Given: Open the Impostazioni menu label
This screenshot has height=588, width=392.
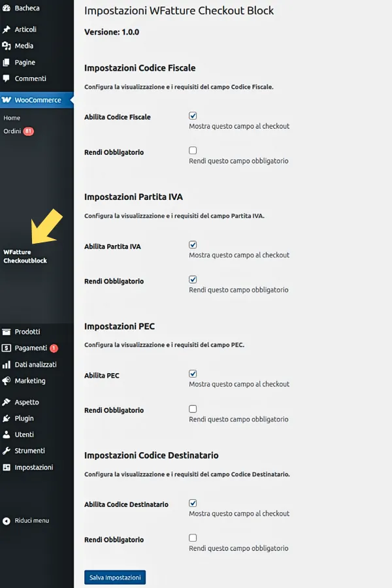Looking at the screenshot, I should (34, 467).
